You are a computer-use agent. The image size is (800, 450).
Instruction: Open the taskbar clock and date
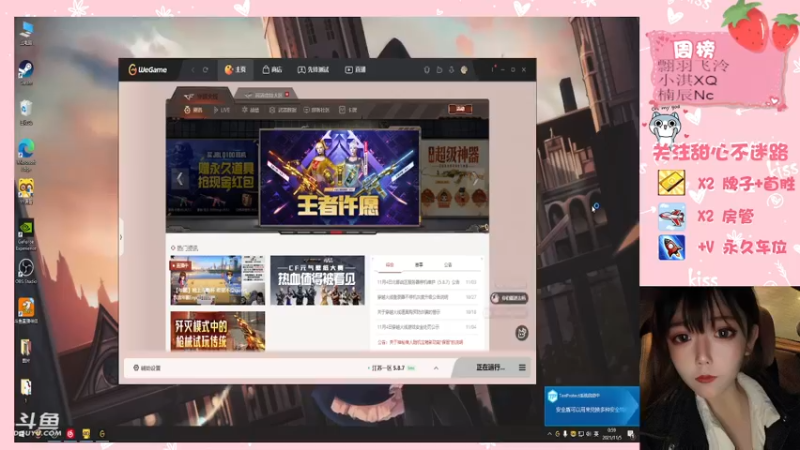pyautogui.click(x=612, y=434)
